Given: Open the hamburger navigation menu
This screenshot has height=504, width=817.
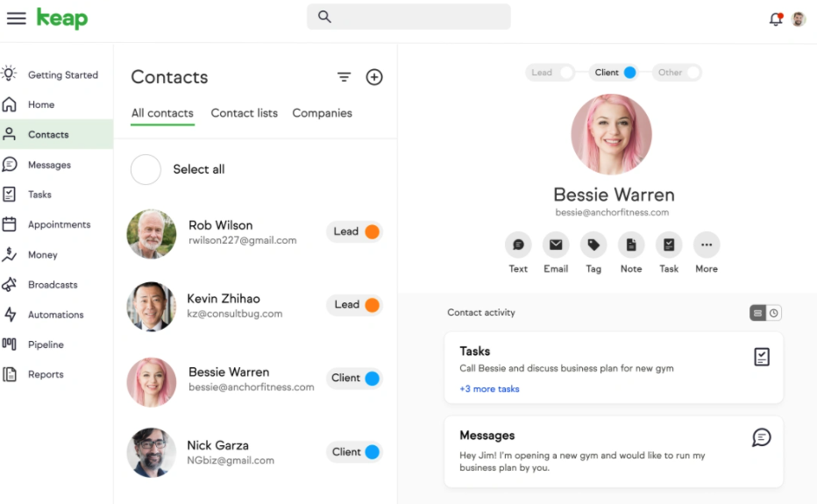Looking at the screenshot, I should tap(16, 18).
